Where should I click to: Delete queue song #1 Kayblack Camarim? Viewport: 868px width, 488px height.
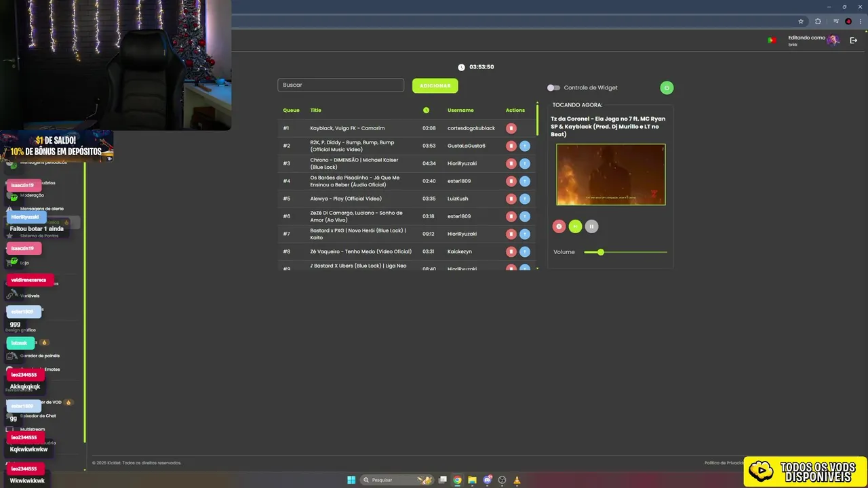511,128
